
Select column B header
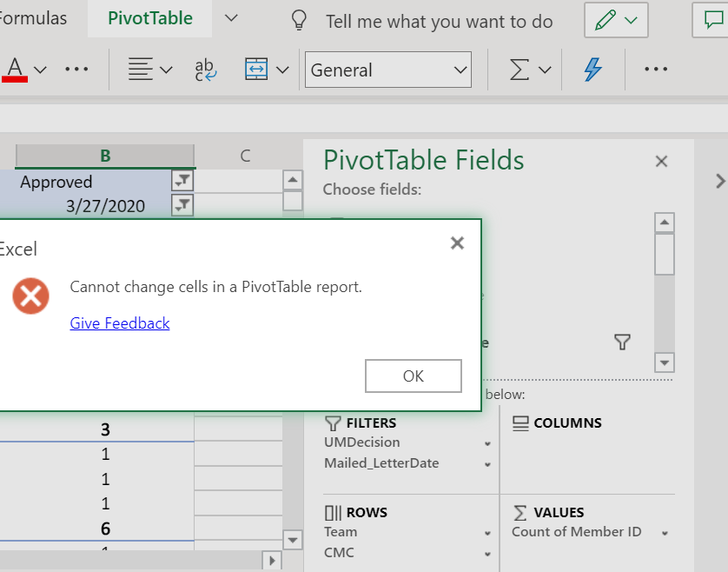105,156
